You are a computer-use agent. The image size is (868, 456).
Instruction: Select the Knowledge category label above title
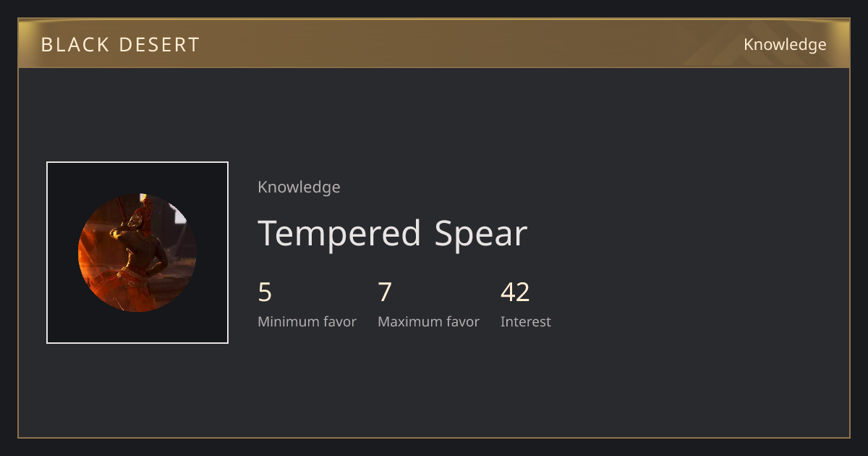tap(299, 187)
